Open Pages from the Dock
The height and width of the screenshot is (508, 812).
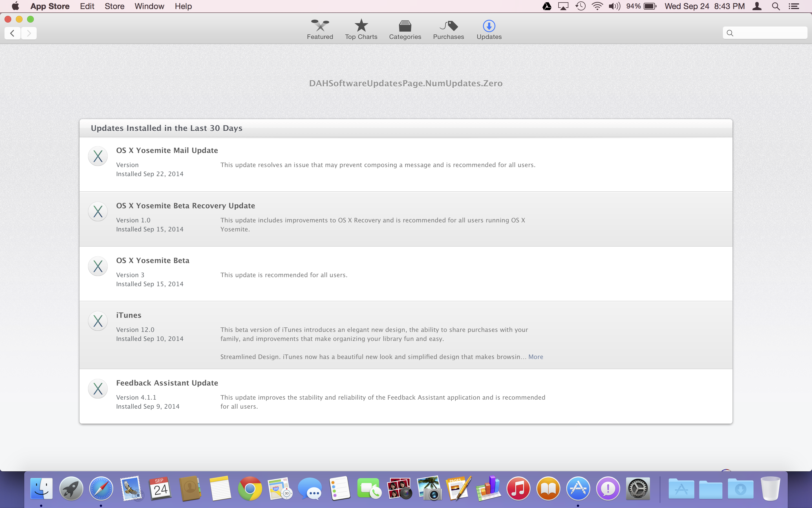[459, 489]
